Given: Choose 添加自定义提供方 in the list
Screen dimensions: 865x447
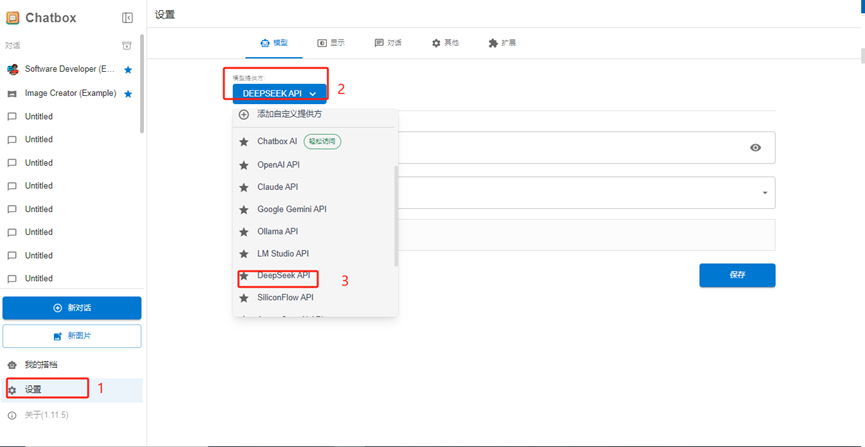Looking at the screenshot, I should (315, 115).
